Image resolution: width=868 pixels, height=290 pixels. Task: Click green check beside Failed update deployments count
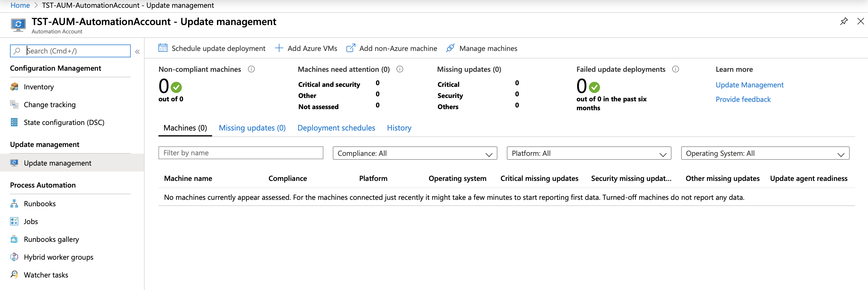click(x=594, y=87)
